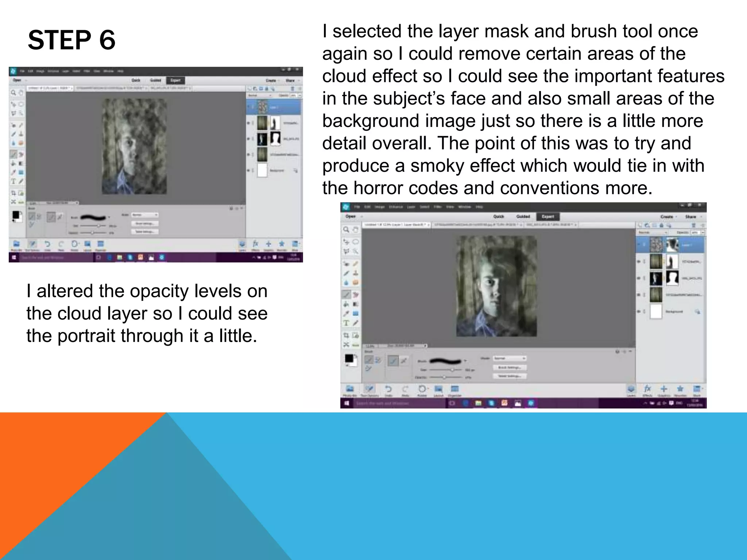This screenshot has width=747, height=560.
Task: Open the brush preset picker arrow in left screenshot
Action: (109, 217)
